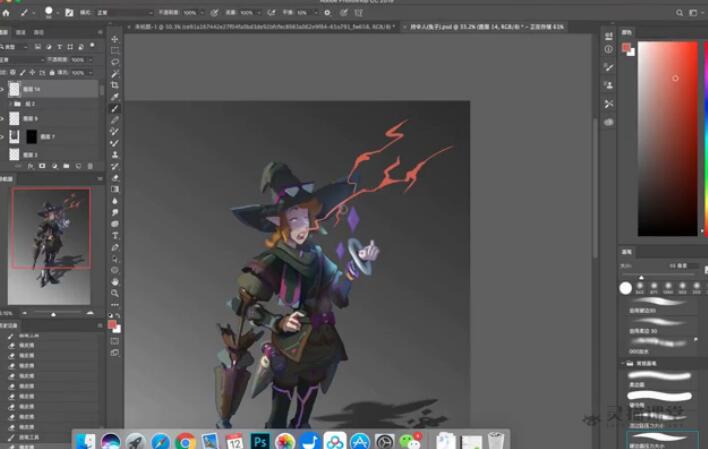Image resolution: width=708 pixels, height=449 pixels.
Task: Switch to the first document tab
Action: pos(264,27)
